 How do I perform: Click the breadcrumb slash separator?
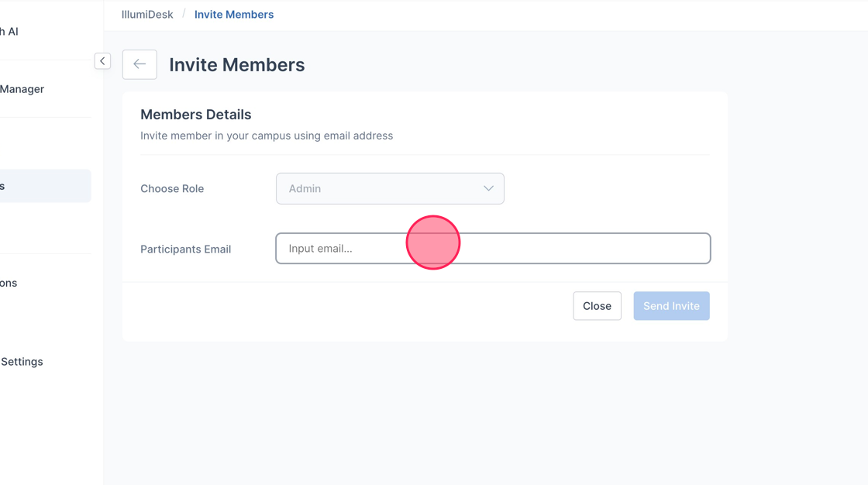184,14
